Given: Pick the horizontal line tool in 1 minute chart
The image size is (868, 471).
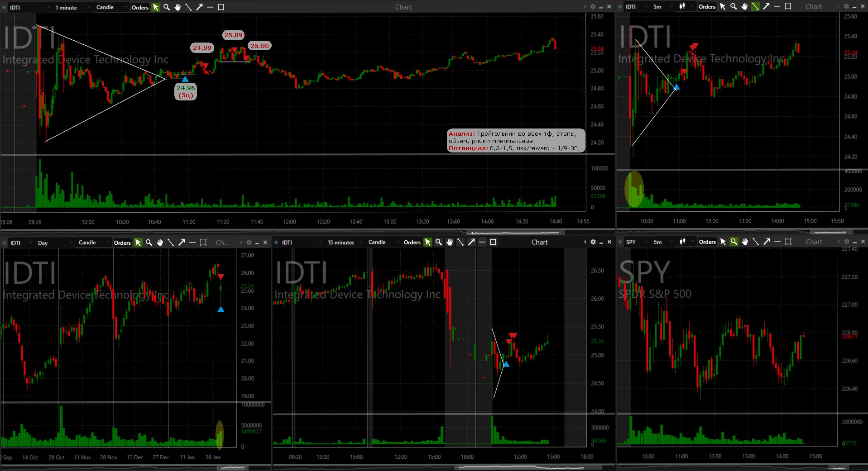Looking at the screenshot, I should tap(210, 7).
